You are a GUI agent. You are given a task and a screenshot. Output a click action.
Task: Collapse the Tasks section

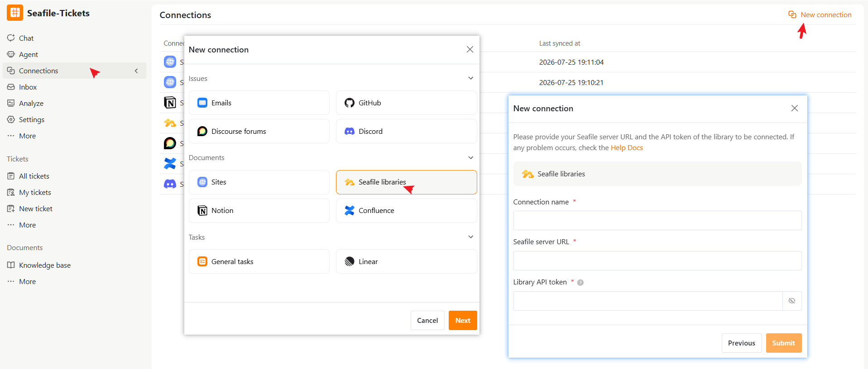tap(471, 237)
